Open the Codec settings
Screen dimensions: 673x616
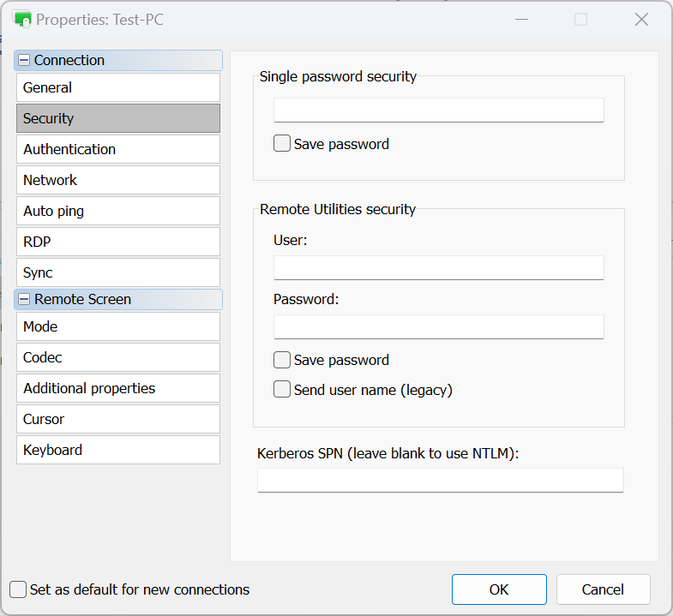pyautogui.click(x=118, y=357)
